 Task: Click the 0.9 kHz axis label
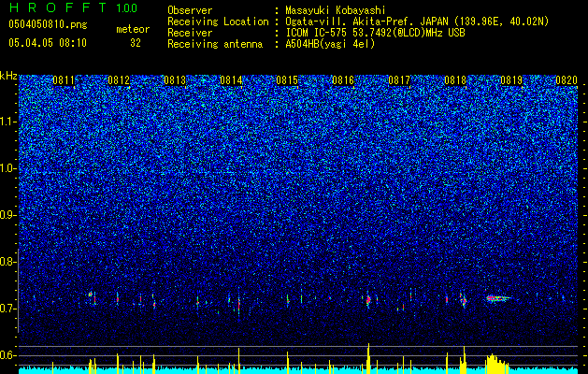point(8,215)
